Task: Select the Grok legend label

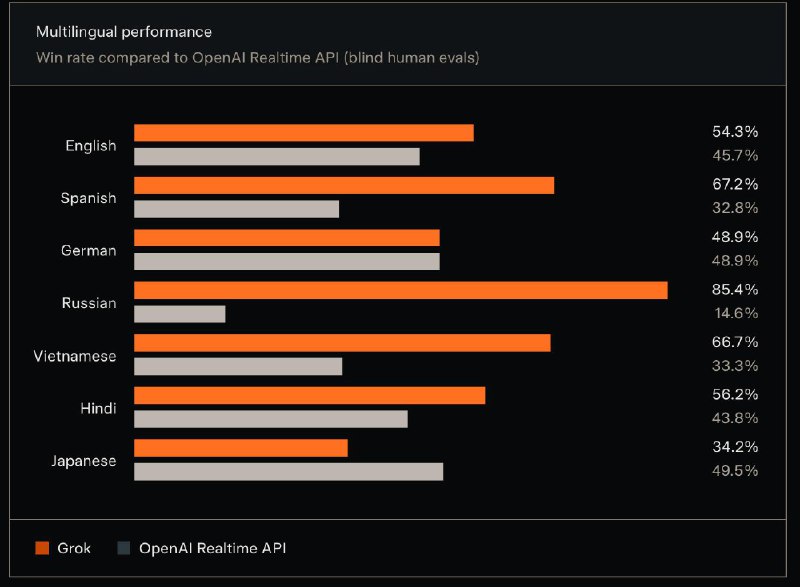Action: point(75,548)
